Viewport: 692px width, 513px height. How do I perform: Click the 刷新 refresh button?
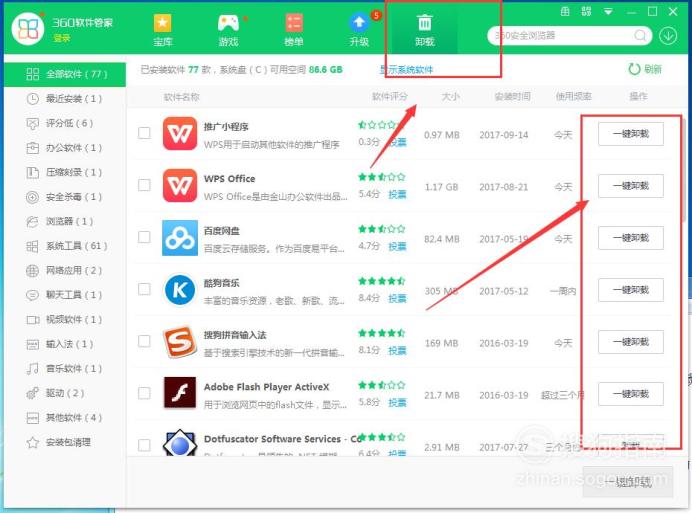click(x=645, y=69)
